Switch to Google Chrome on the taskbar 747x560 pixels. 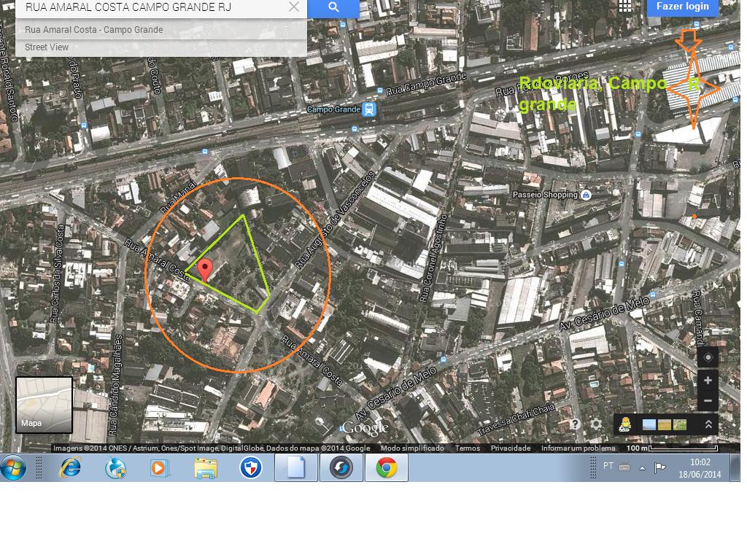coord(387,467)
